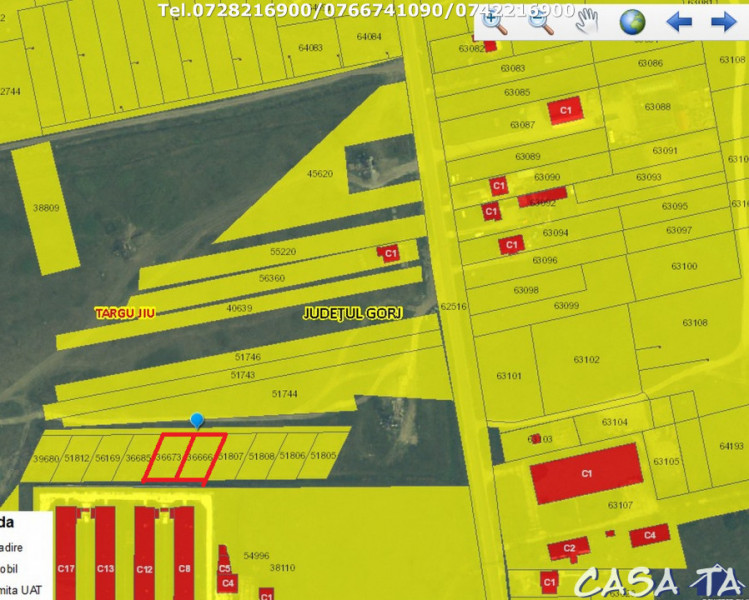Select the pan hand tool
This screenshot has height=600, width=749.
(586, 22)
